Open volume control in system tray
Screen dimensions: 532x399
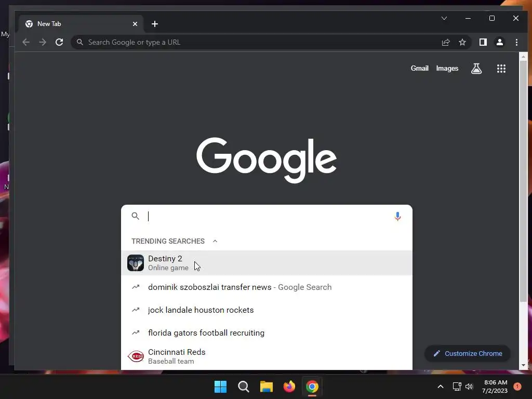click(469, 387)
